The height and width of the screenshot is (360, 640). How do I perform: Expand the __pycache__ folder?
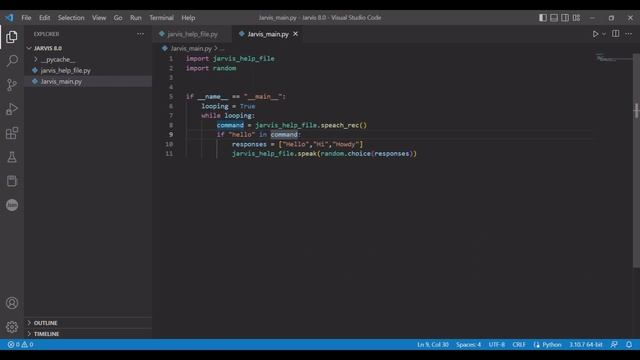[88, 59]
